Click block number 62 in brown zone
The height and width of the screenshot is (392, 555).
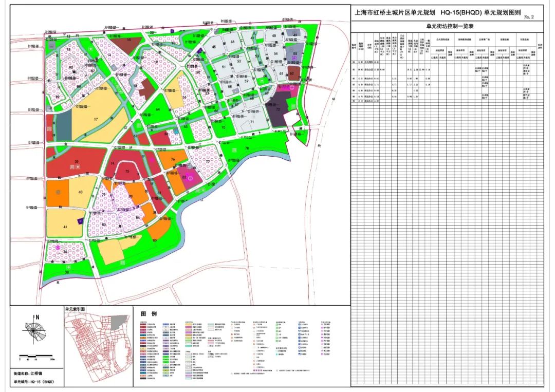292,73
